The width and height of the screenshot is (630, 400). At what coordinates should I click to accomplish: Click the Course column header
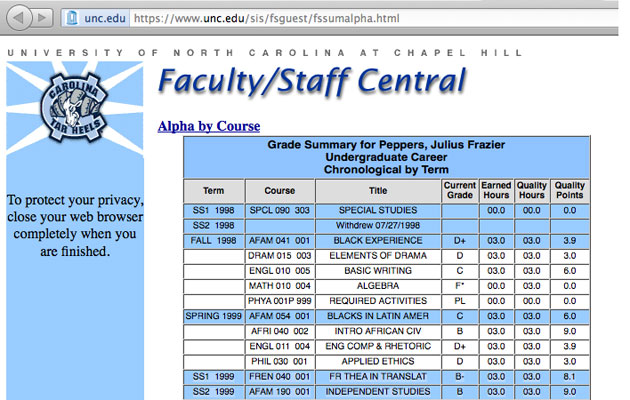(280, 191)
